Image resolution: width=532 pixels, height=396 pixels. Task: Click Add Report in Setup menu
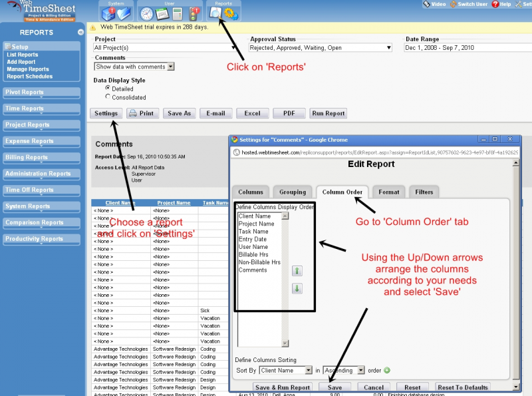pyautogui.click(x=21, y=62)
